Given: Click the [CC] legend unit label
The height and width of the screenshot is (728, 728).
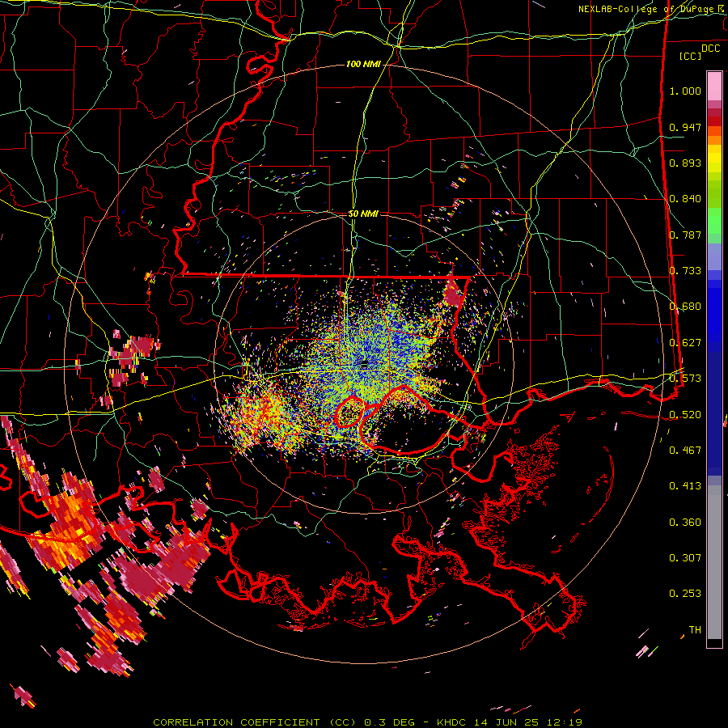Looking at the screenshot, I should coord(690,56).
